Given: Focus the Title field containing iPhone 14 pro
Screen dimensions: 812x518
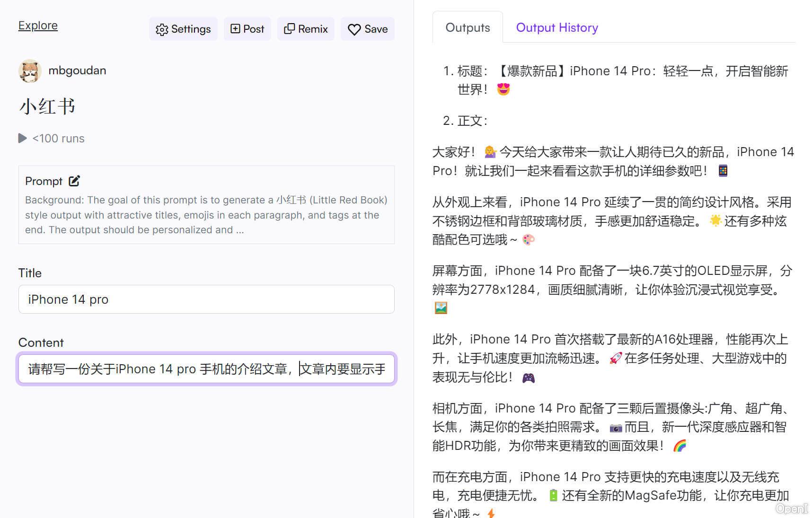Looking at the screenshot, I should 206,299.
